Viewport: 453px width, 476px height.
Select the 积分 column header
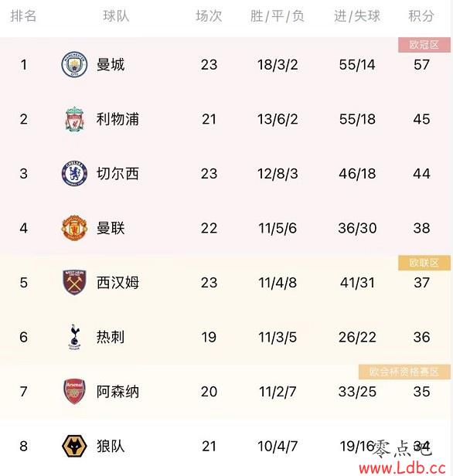(421, 15)
